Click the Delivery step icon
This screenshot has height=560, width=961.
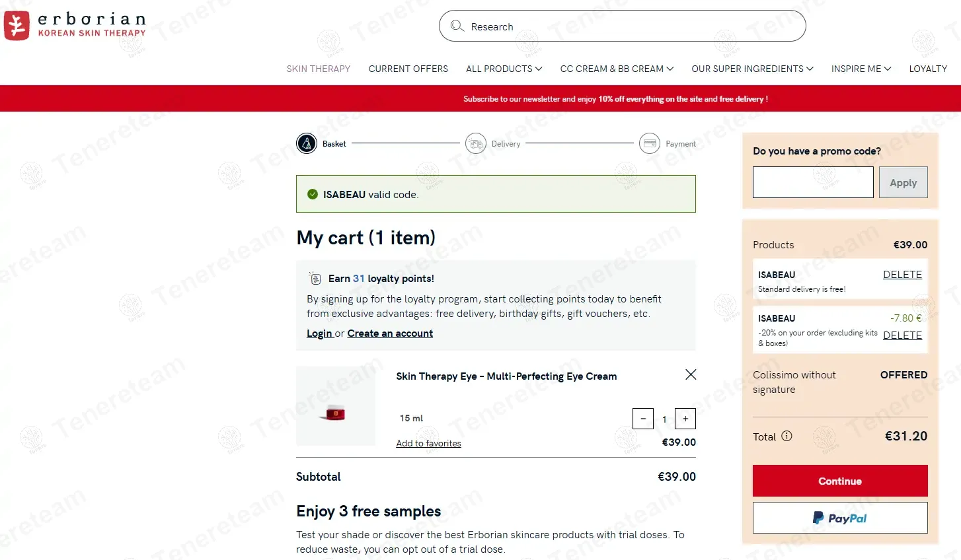476,143
